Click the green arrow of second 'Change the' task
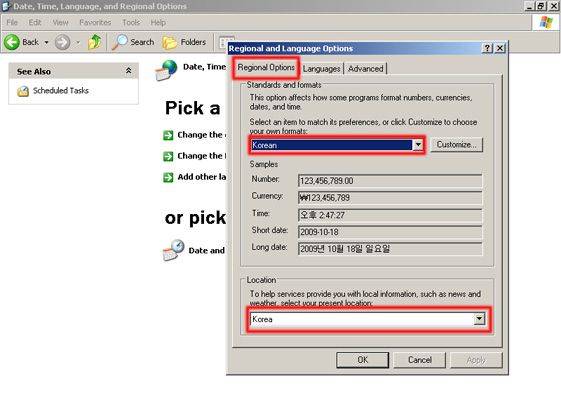Screen dimensions: 561x400 pyautogui.click(x=168, y=156)
